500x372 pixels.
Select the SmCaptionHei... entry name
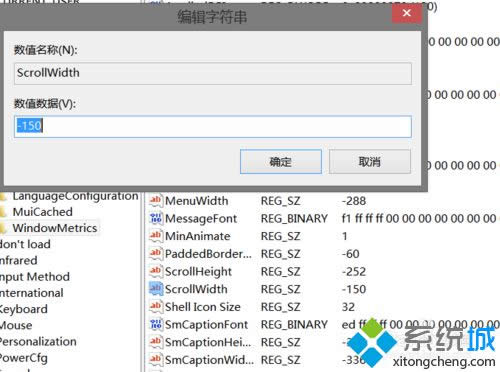click(x=208, y=342)
